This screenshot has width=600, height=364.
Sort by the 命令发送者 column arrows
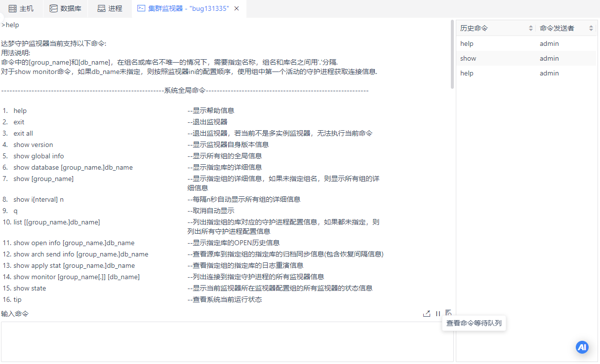pyautogui.click(x=591, y=29)
